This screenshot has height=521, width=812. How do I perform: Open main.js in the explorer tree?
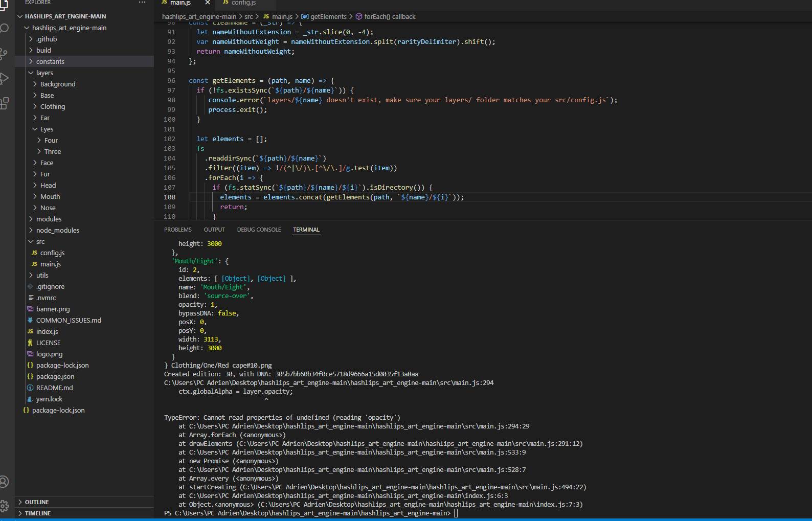click(51, 264)
